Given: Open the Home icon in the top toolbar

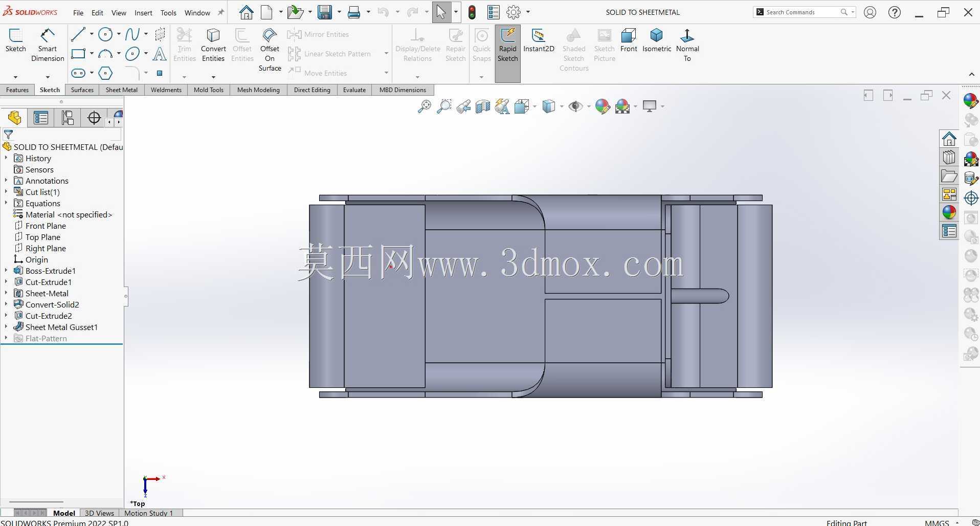Looking at the screenshot, I should tap(247, 12).
